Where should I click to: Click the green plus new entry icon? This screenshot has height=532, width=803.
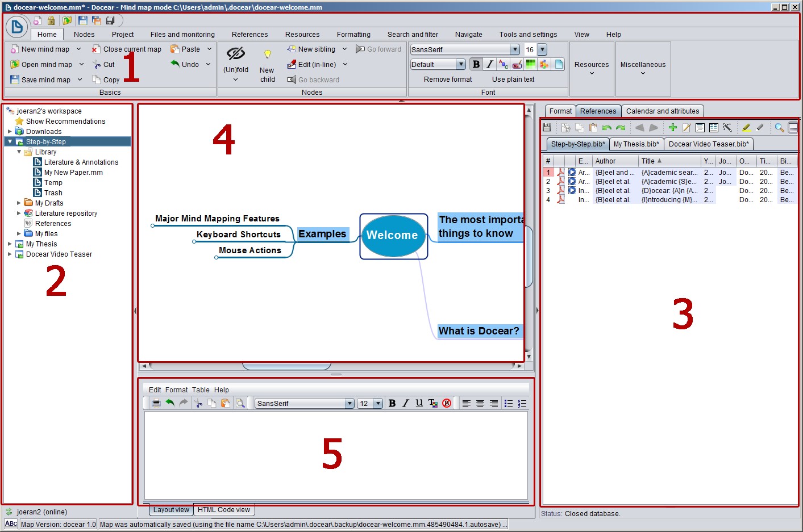673,128
